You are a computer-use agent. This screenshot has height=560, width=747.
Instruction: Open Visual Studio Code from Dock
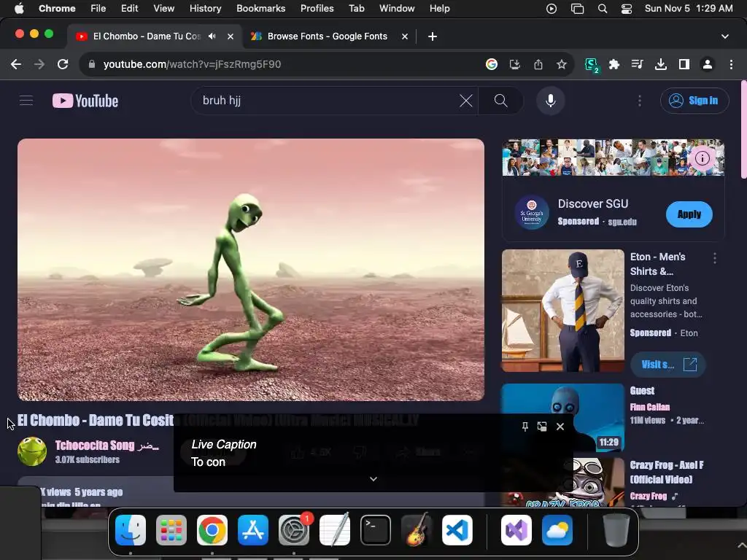click(x=457, y=530)
